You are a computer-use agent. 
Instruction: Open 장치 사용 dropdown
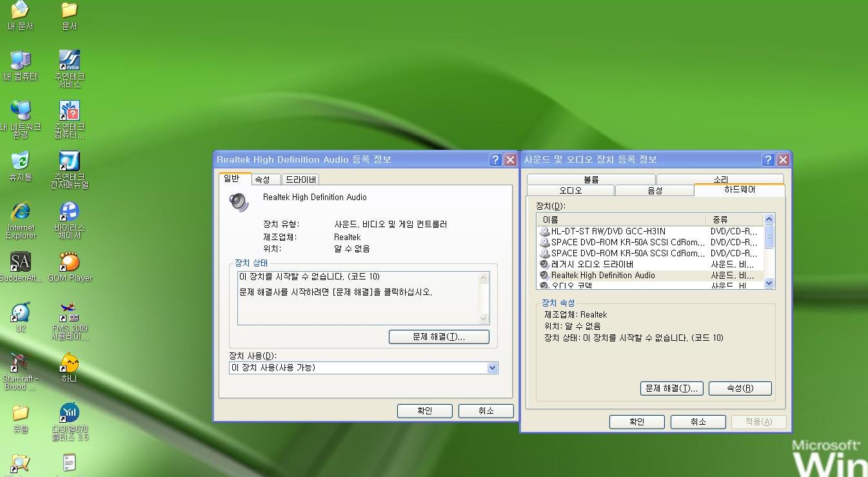coord(492,368)
